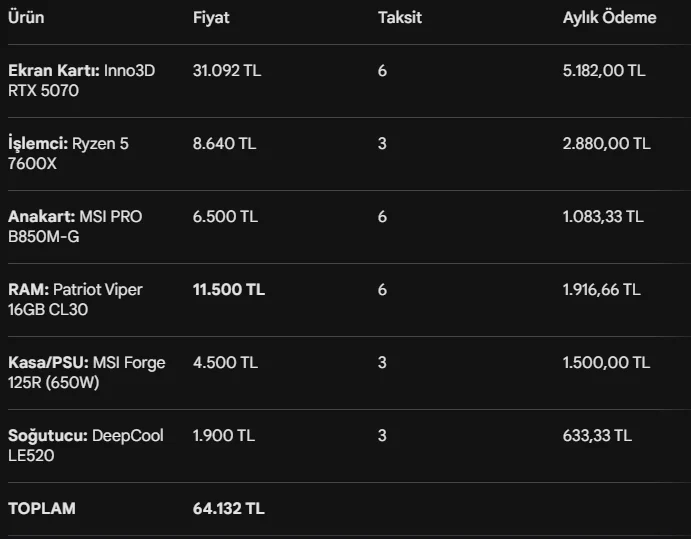Select the RAM Patriot Viper 16GB cell
This screenshot has height=539, width=691.
[x=75, y=300]
